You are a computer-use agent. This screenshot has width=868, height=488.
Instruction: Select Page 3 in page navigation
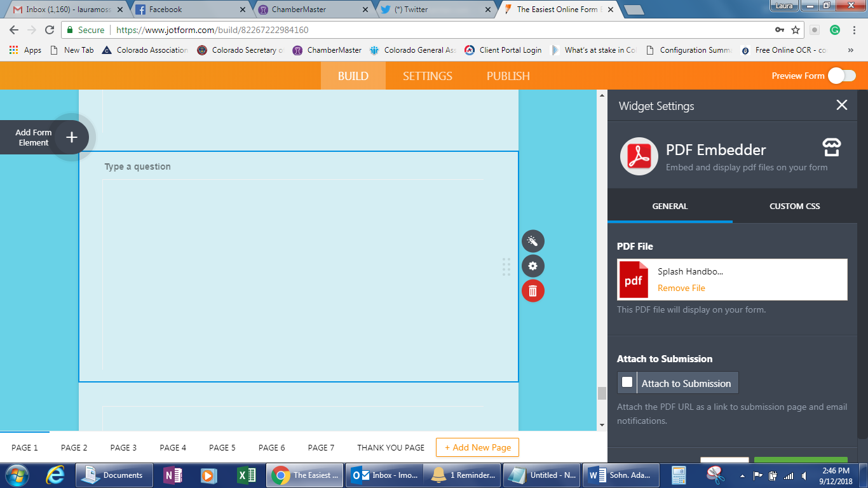123,447
